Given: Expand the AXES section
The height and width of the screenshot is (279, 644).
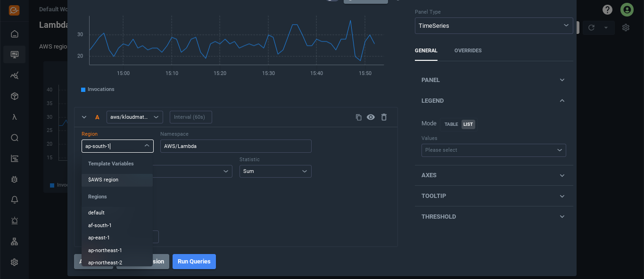Looking at the screenshot, I should coord(493,175).
